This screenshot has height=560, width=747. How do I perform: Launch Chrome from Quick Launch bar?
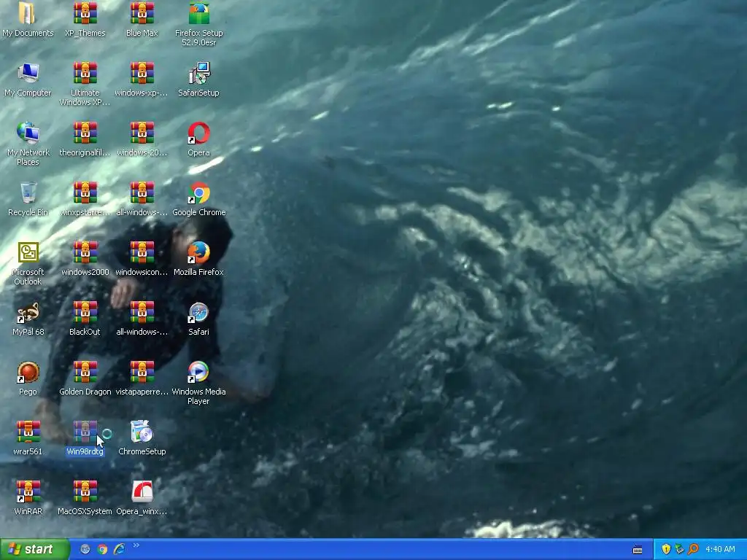click(102, 549)
